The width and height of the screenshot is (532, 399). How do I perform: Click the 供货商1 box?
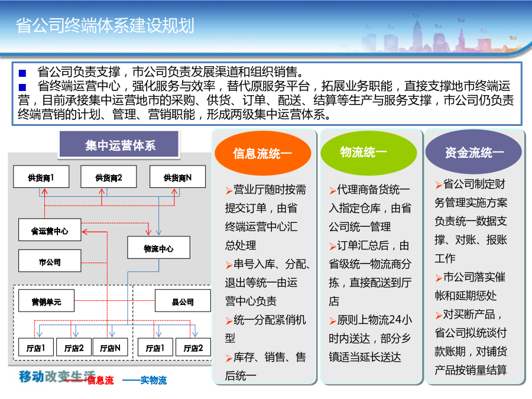(x=41, y=177)
